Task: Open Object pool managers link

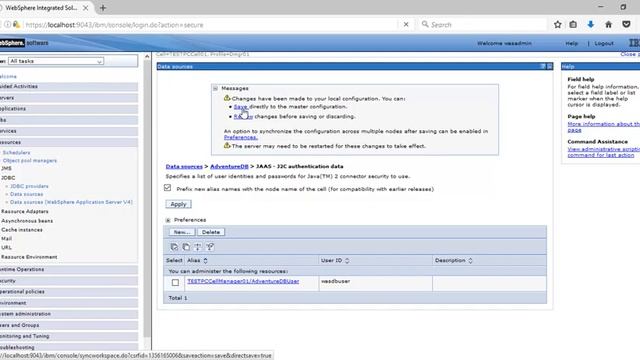Action: pyautogui.click(x=30, y=161)
